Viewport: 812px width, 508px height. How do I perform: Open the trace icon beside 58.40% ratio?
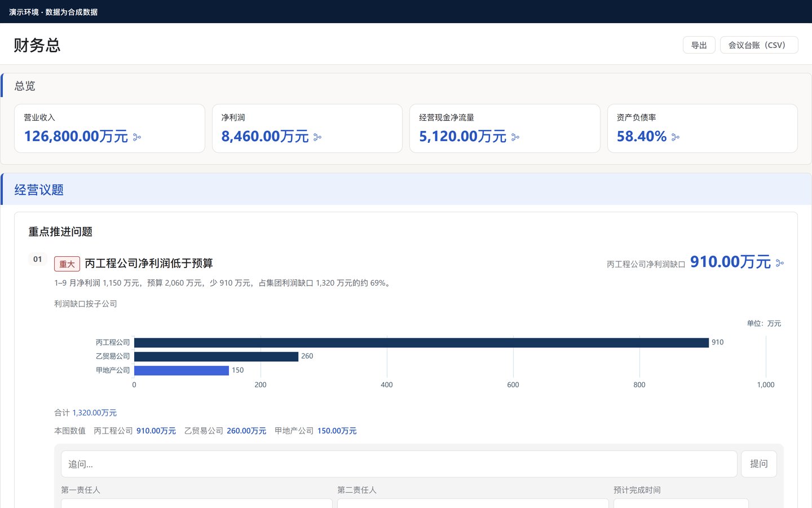tap(676, 137)
